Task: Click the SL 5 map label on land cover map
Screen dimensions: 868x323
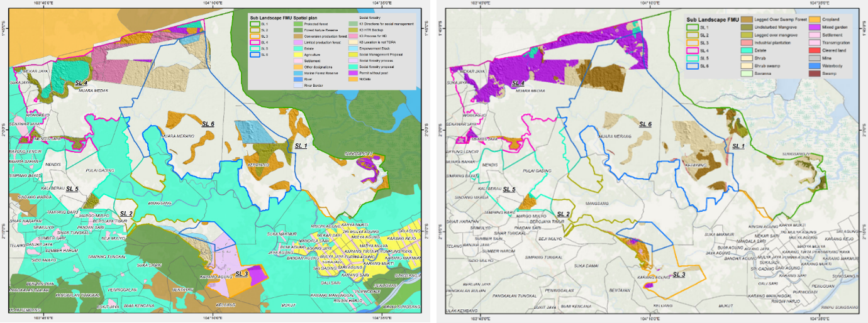Action: [511, 189]
